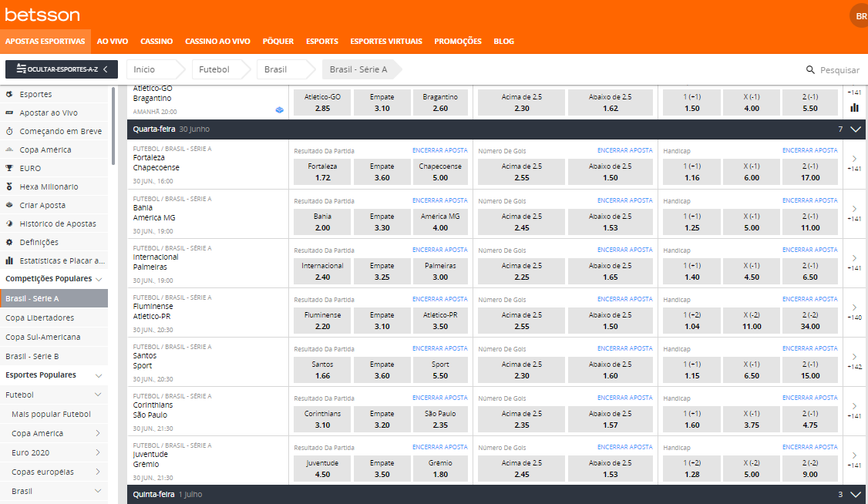The height and width of the screenshot is (504, 868).
Task: Click the blue cube icon on Atlético-GO match
Action: (x=280, y=110)
